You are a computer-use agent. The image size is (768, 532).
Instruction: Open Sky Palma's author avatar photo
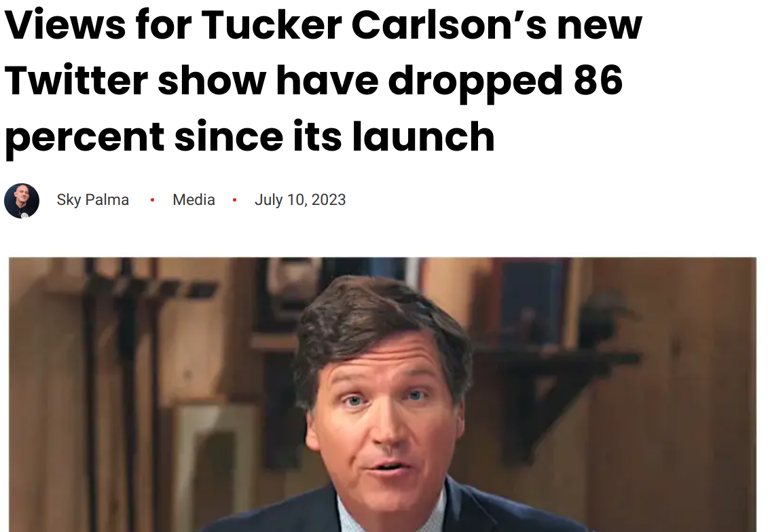22,200
